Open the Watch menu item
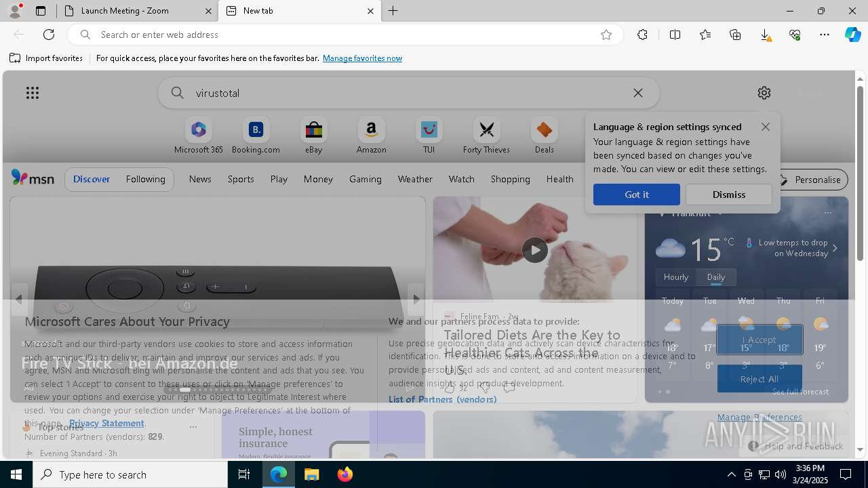The image size is (868, 488). [461, 179]
